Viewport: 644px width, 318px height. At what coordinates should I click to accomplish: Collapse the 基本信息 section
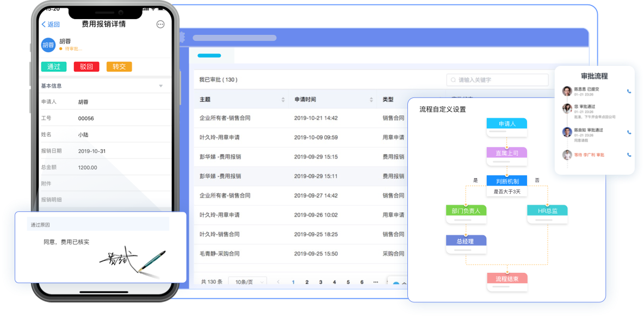[160, 85]
